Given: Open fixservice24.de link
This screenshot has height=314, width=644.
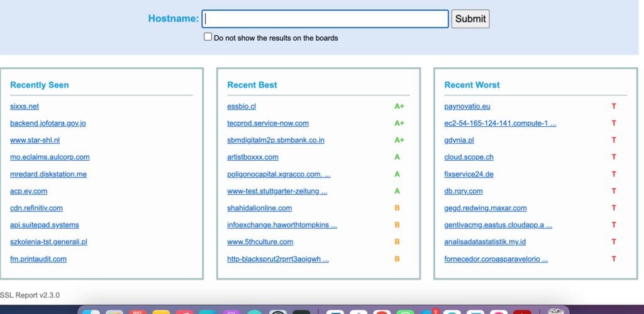Looking at the screenshot, I should pyautogui.click(x=469, y=174).
